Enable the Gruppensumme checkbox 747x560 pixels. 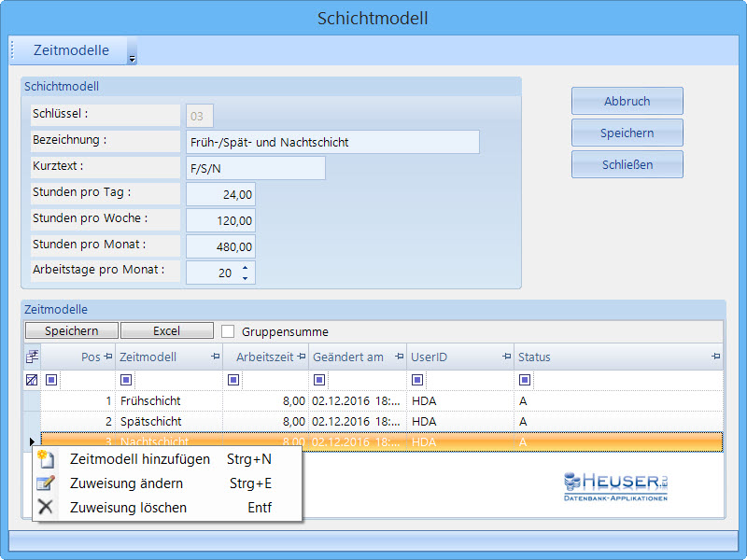click(x=228, y=331)
